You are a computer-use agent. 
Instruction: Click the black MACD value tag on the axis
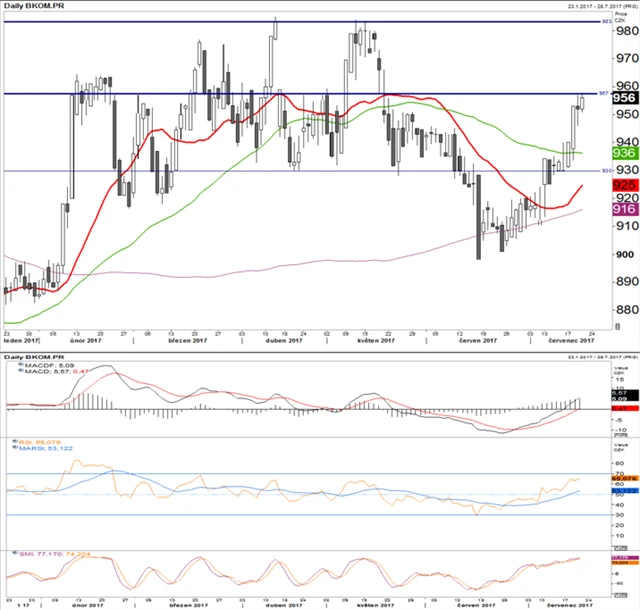pos(624,396)
